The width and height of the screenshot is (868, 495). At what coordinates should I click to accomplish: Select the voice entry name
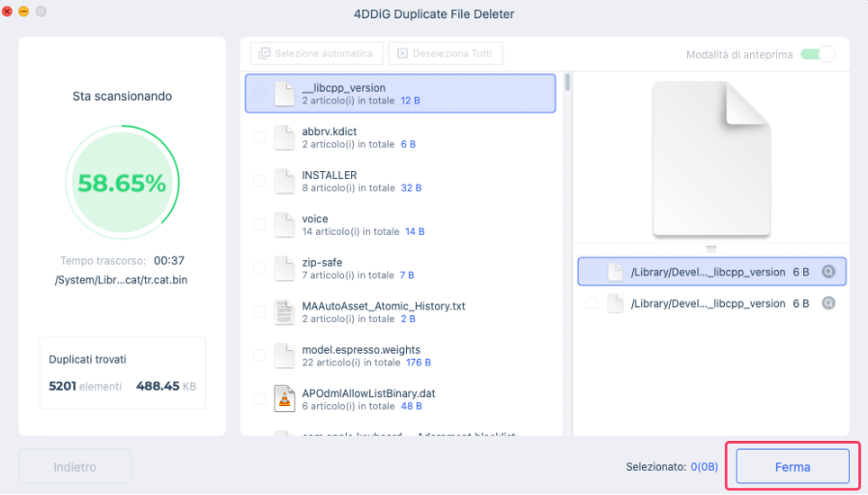pyautogui.click(x=315, y=219)
